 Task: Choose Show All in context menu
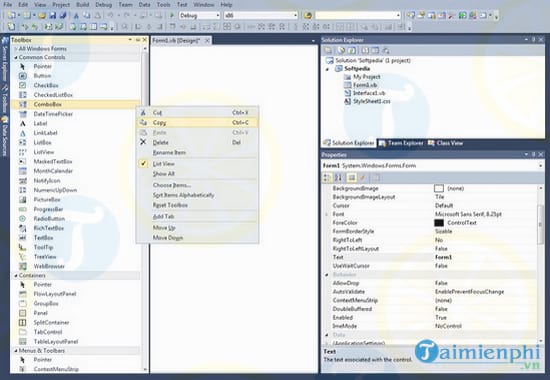[197, 174]
